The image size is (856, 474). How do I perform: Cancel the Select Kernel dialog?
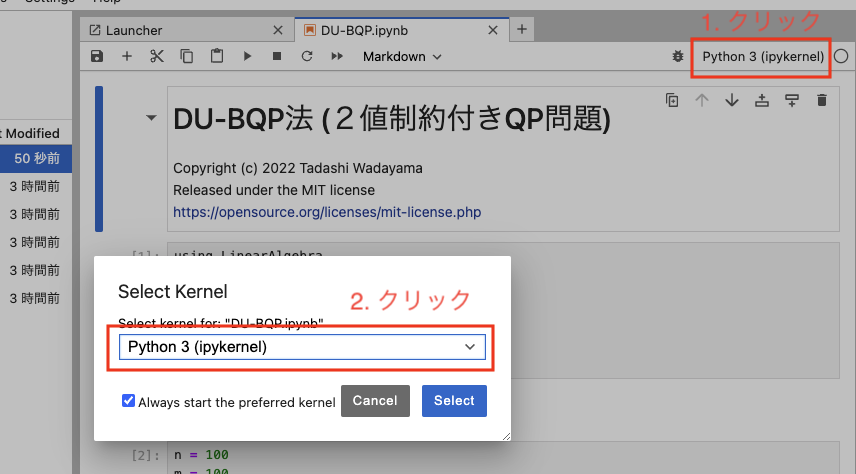pos(375,401)
